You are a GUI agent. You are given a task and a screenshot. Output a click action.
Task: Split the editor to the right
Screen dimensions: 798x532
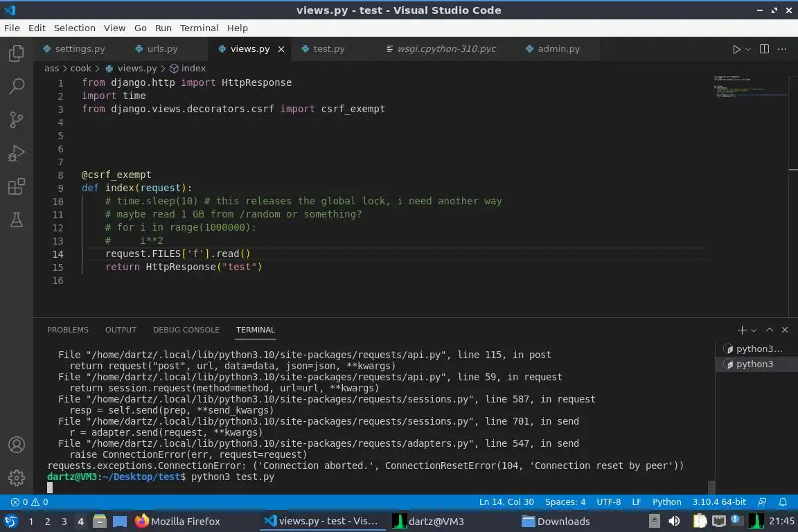764,49
